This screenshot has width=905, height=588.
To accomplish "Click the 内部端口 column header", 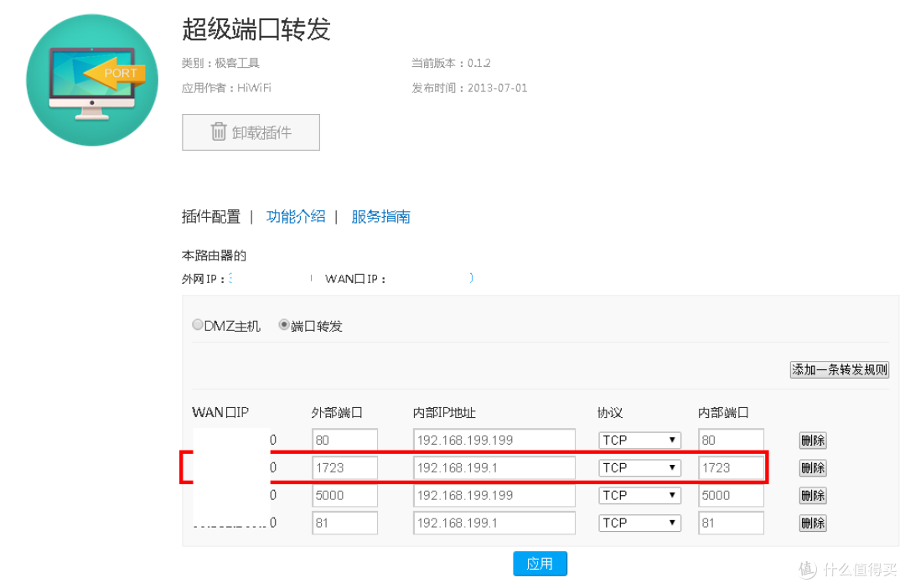I will pos(723,413).
